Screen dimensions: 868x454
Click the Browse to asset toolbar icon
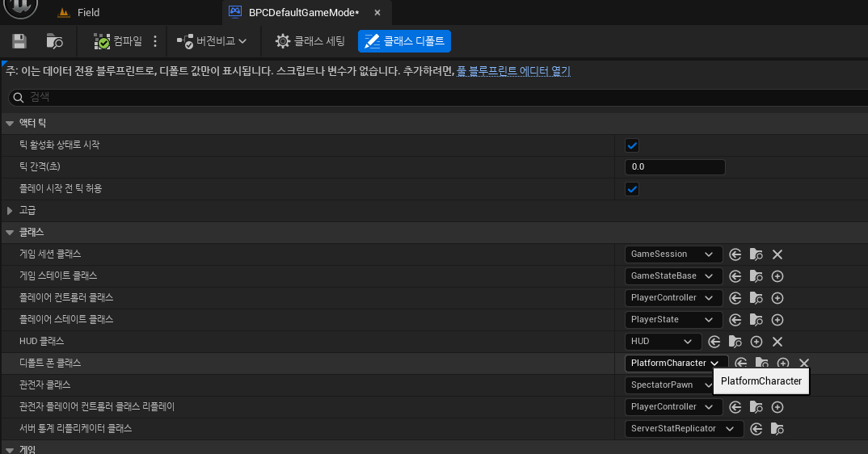pos(54,41)
